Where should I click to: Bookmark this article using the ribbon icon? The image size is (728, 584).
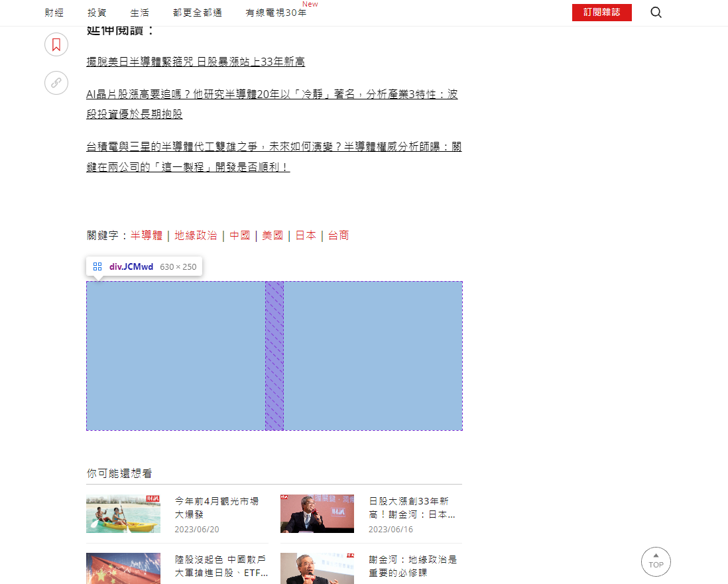pos(56,44)
